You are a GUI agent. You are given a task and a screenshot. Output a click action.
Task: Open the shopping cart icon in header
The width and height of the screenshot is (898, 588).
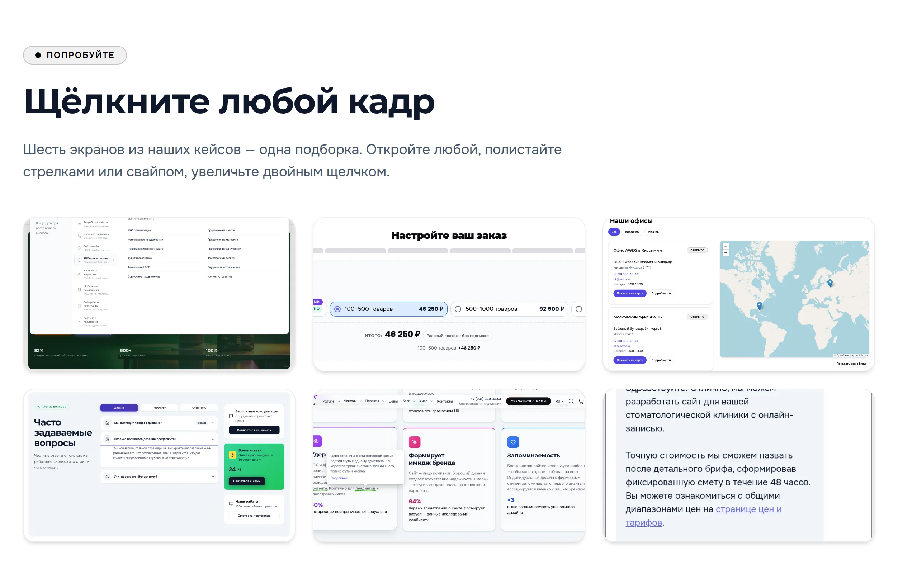point(581,401)
